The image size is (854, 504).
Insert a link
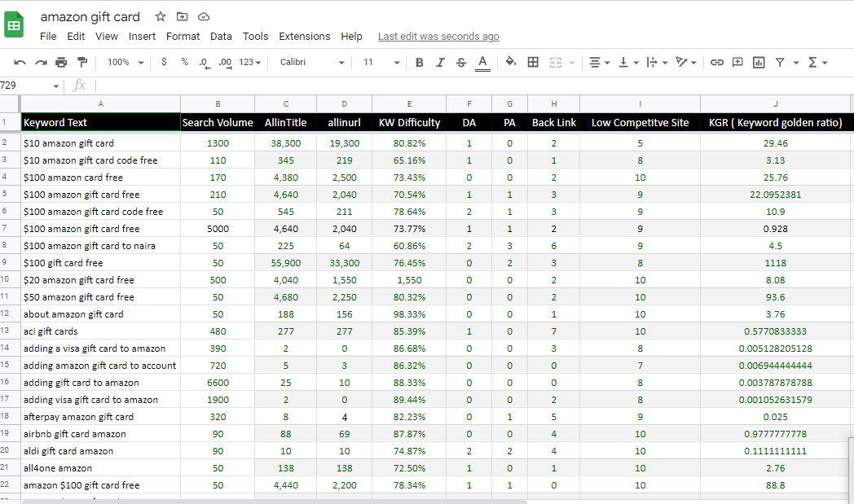pos(717,63)
